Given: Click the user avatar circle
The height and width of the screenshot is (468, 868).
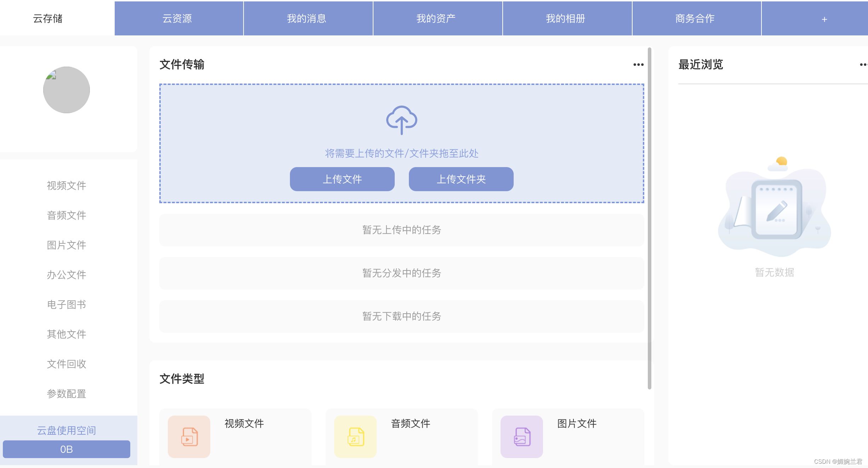Looking at the screenshot, I should pyautogui.click(x=67, y=90).
